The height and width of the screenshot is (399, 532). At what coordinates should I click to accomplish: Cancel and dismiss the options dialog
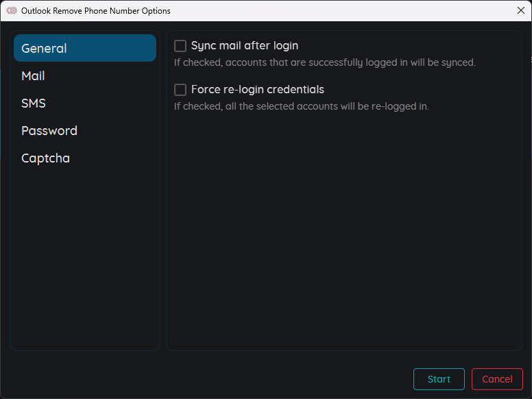497,379
